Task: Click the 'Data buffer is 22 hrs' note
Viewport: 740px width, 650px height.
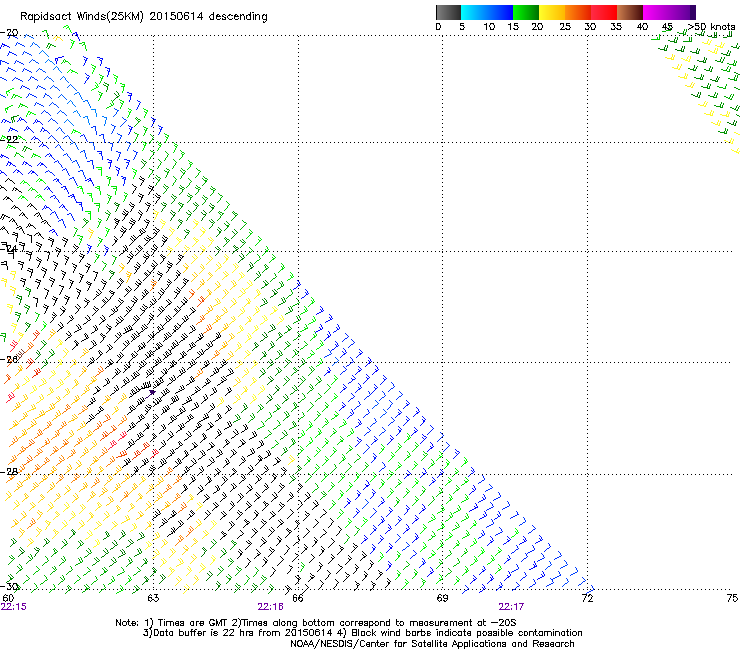Action: [362, 633]
